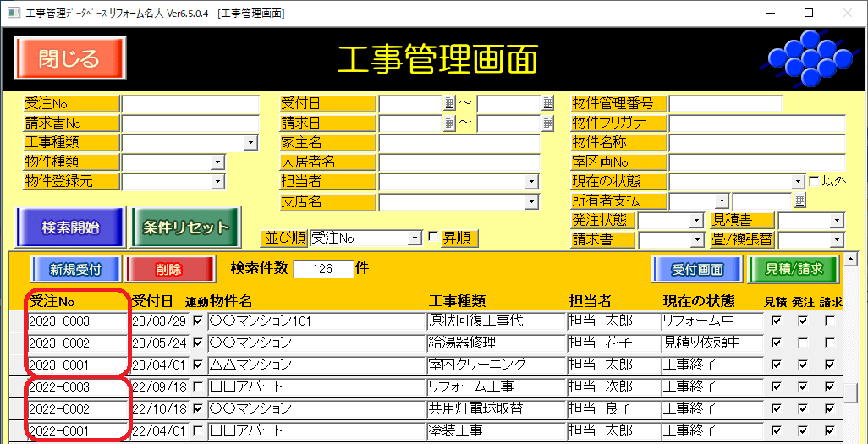The image size is (868, 444).
Task: Open calendar picker for 請求日 end date
Action: point(547,123)
